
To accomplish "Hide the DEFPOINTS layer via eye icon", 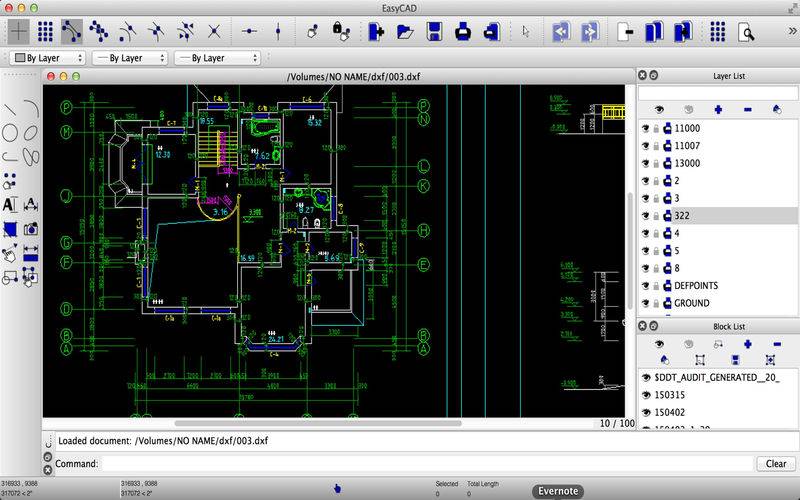I will click(x=645, y=286).
